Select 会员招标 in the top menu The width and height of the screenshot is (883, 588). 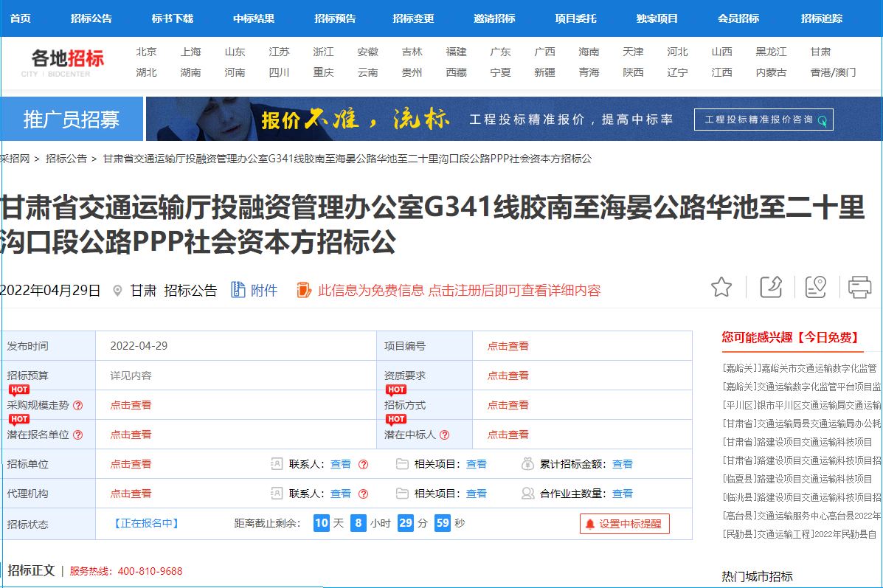coord(738,18)
